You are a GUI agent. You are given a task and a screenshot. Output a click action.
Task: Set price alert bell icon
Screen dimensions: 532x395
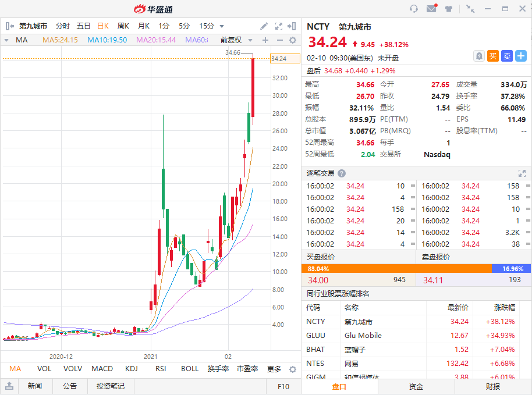click(x=478, y=56)
